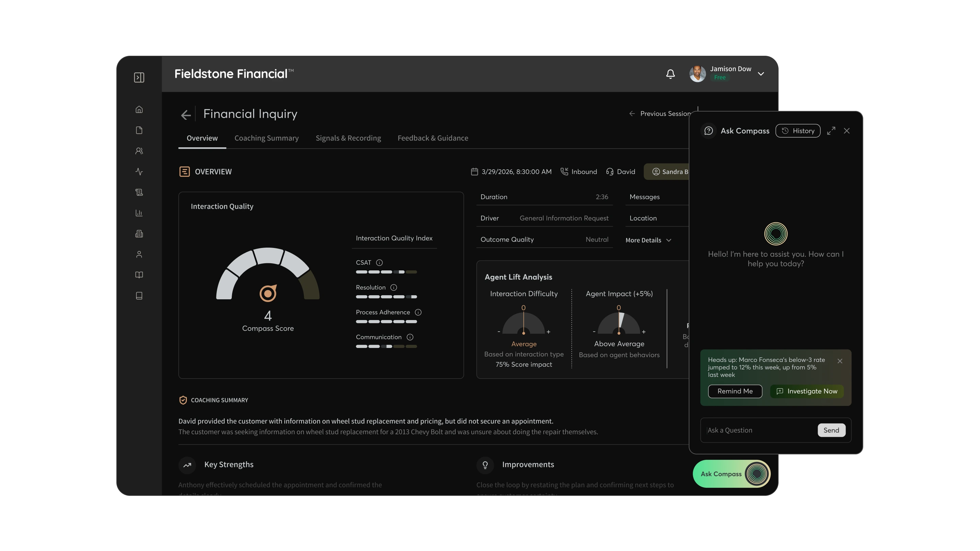Click the Key Strengths trend icon
Image resolution: width=980 pixels, height=551 pixels.
point(187,465)
